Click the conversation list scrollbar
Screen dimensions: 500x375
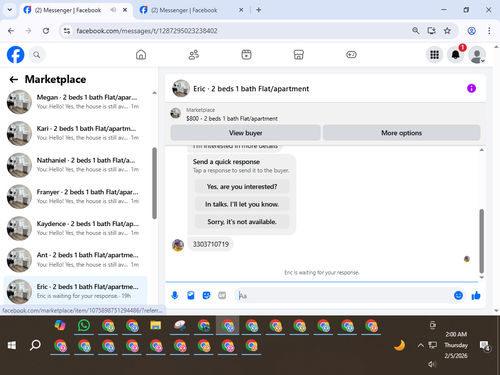click(154, 183)
